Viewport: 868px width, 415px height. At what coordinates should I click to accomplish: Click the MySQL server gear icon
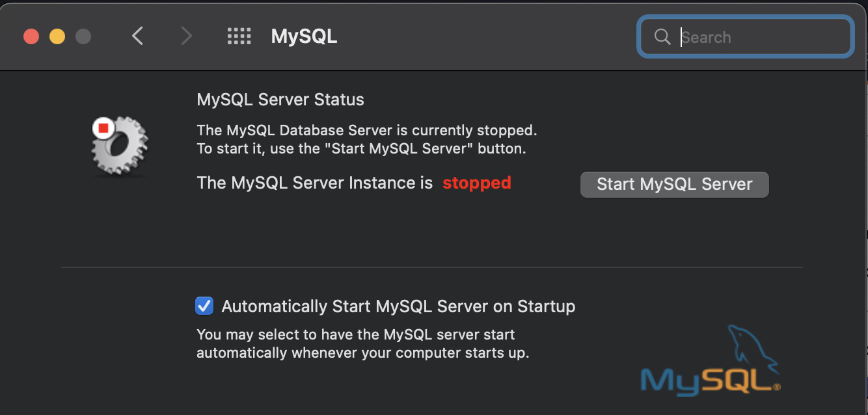tap(119, 146)
